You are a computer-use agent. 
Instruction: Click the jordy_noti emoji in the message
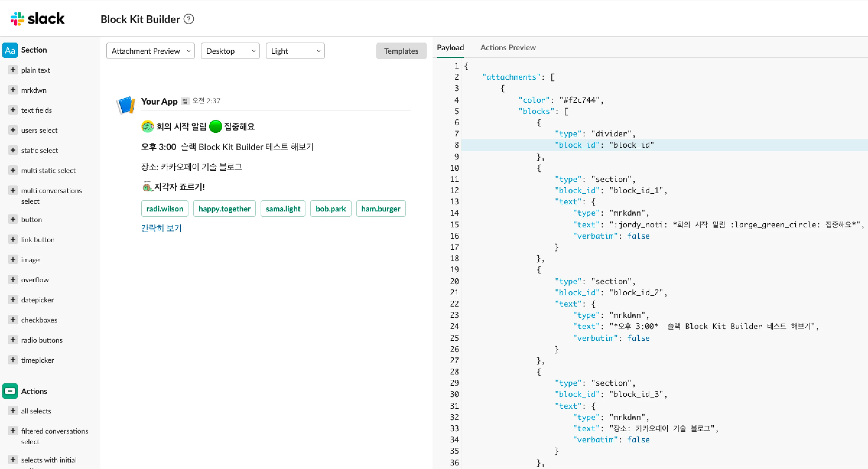pos(148,127)
